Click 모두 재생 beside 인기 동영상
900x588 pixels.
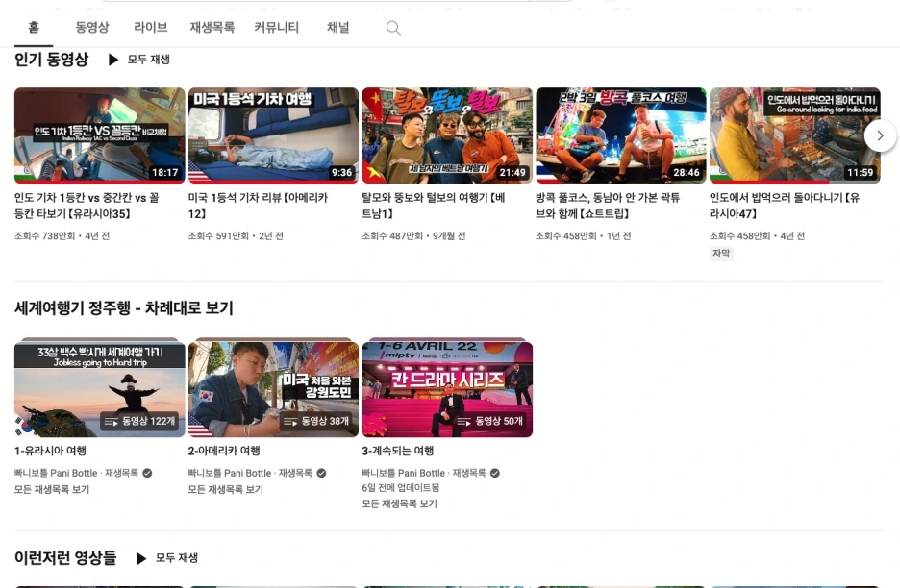click(149, 60)
